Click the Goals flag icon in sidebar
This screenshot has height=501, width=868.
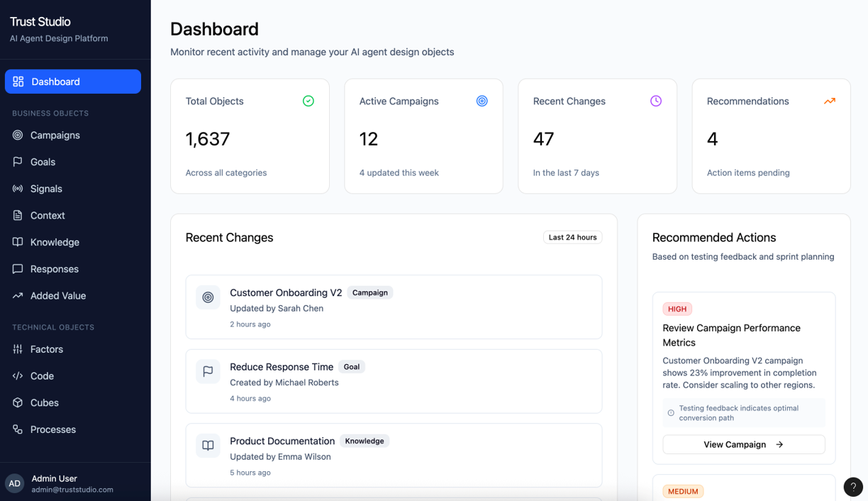coord(18,162)
